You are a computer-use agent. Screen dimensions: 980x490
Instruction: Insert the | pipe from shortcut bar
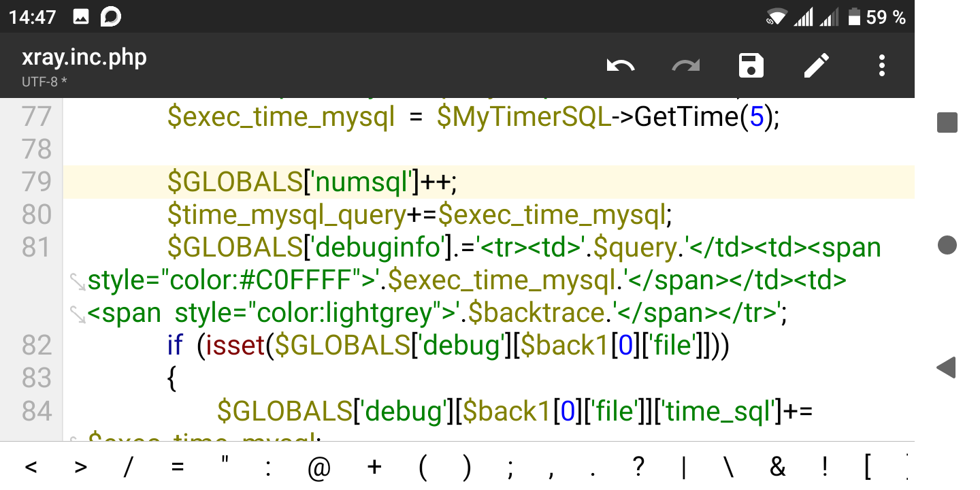tap(684, 468)
